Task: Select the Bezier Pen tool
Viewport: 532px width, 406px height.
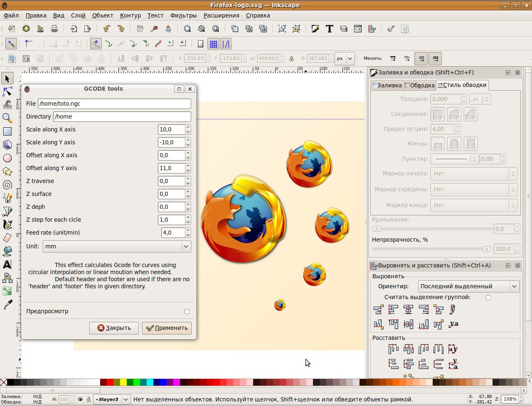Action: coord(7,211)
